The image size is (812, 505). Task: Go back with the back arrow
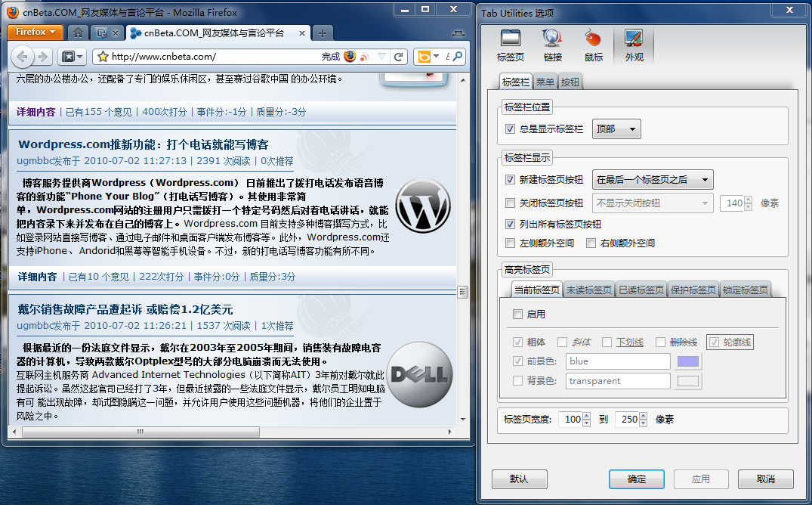click(x=23, y=57)
